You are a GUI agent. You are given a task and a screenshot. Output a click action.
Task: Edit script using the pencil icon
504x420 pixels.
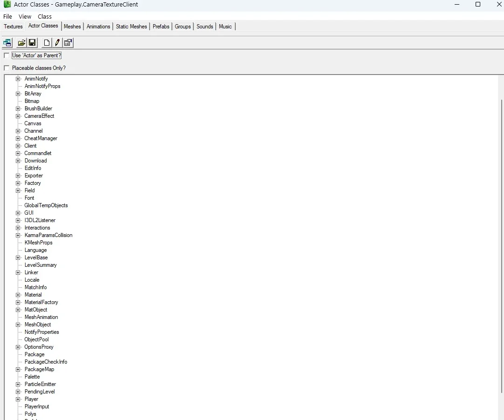pyautogui.click(x=57, y=43)
